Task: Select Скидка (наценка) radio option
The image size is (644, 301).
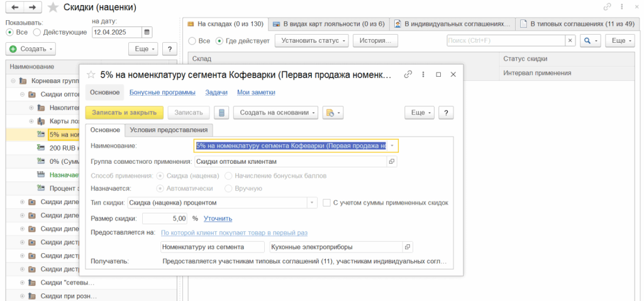Action: click(160, 176)
